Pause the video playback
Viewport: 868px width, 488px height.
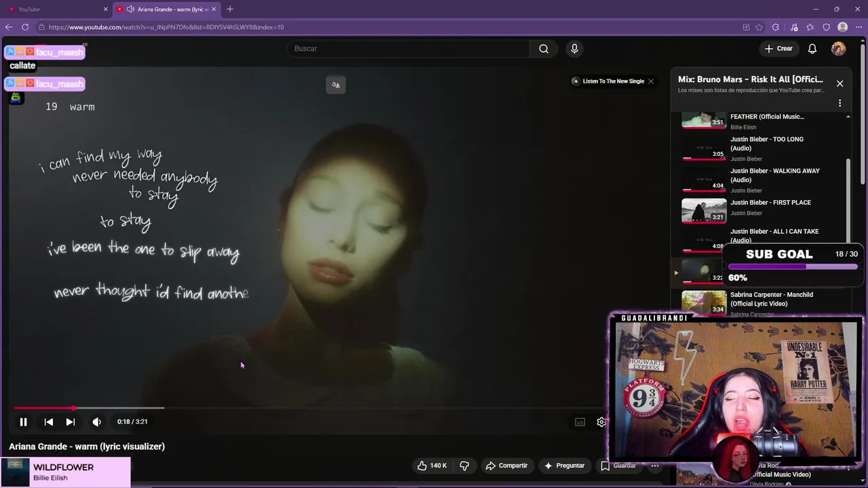[23, 422]
